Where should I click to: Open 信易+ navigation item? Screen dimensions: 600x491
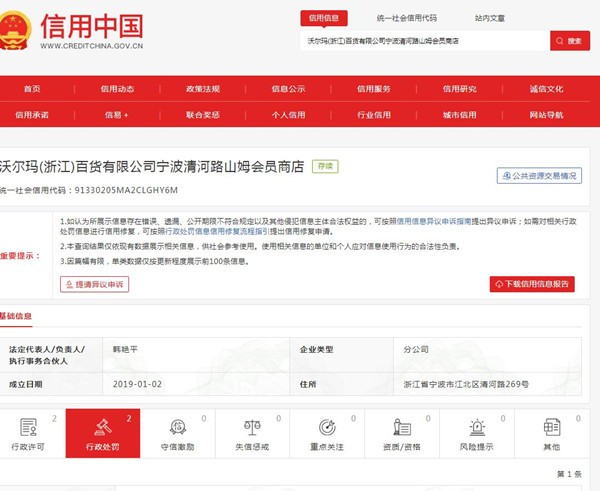[x=117, y=115]
